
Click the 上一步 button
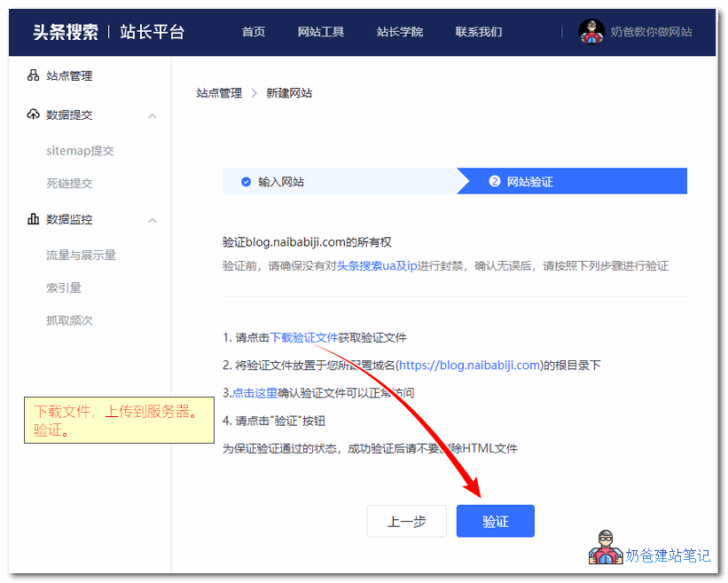coord(406,521)
